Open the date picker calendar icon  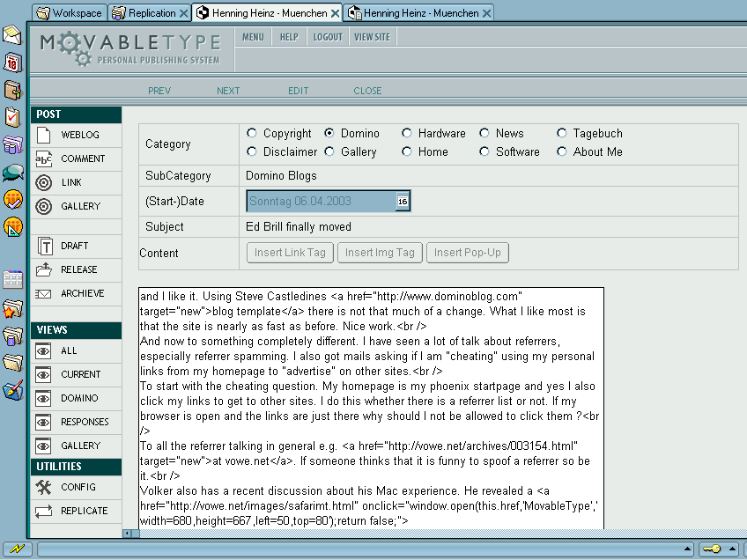pos(403,202)
